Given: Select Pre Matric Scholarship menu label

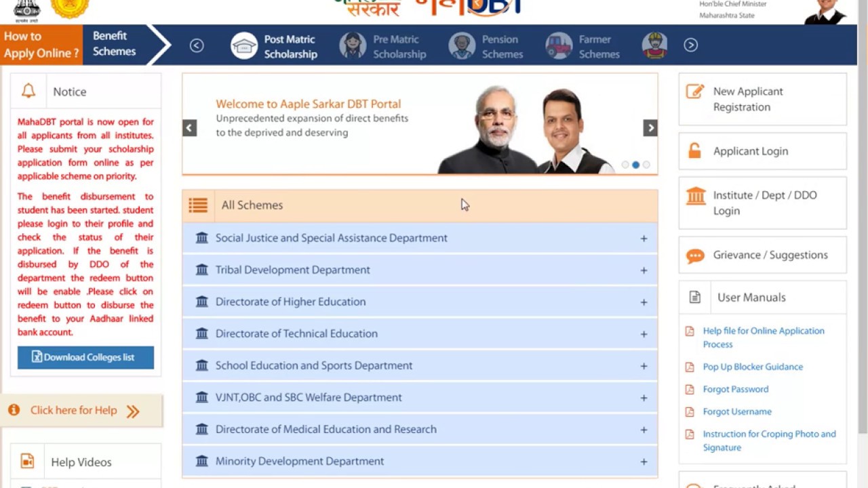Looking at the screenshot, I should tap(399, 47).
